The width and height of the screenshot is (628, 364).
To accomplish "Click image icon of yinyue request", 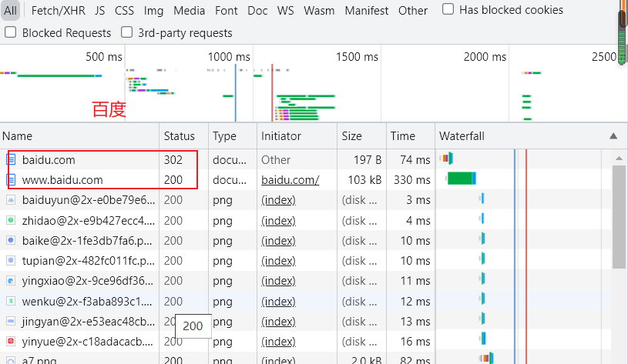I will [11, 342].
